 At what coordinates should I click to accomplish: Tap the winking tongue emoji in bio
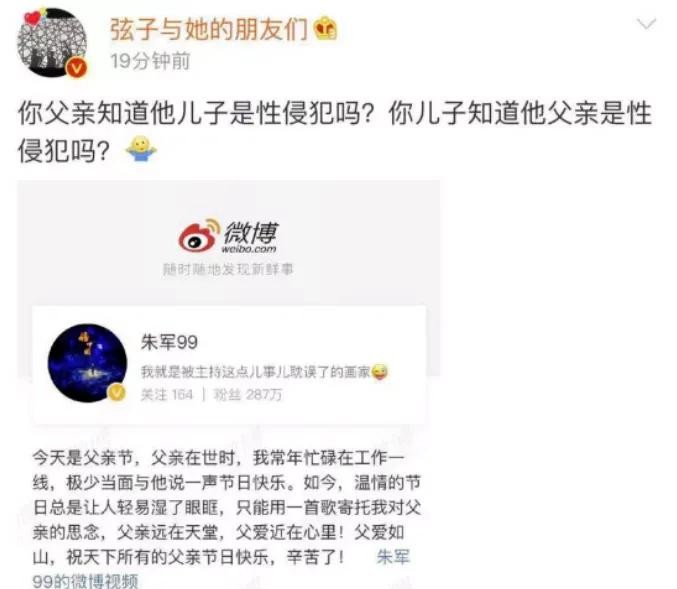tap(380, 372)
